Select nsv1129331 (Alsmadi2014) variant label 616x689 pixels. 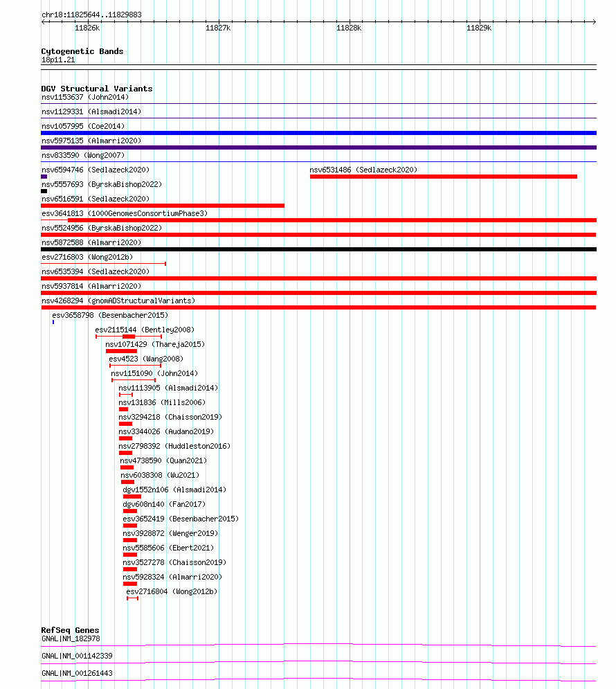[x=91, y=111]
